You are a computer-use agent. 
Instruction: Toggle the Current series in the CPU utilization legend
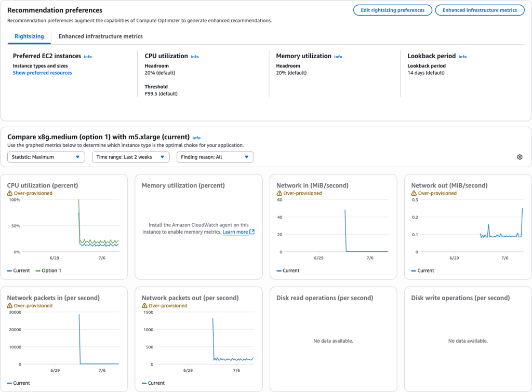tap(19, 270)
